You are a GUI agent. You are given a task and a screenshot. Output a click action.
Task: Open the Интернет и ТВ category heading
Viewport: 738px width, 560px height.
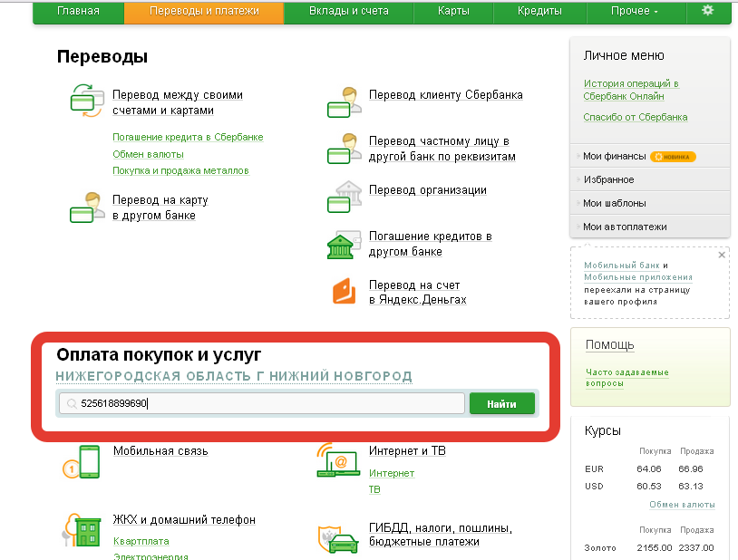407,451
